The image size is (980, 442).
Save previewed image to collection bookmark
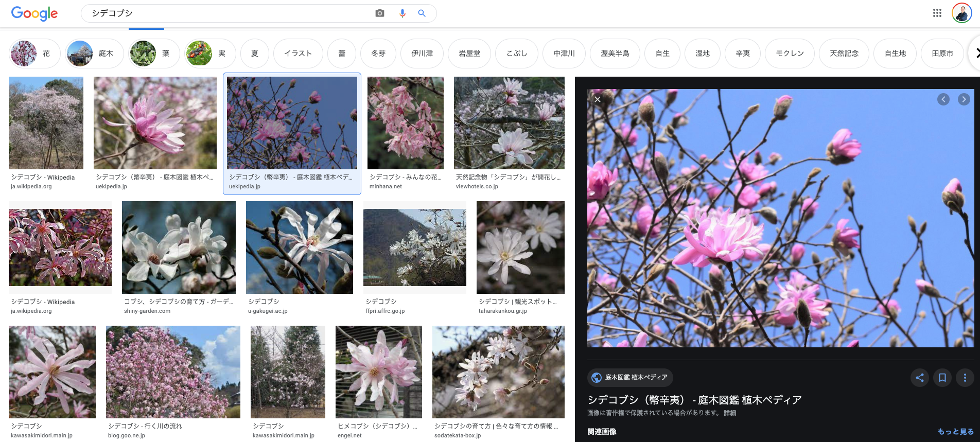pos(942,378)
